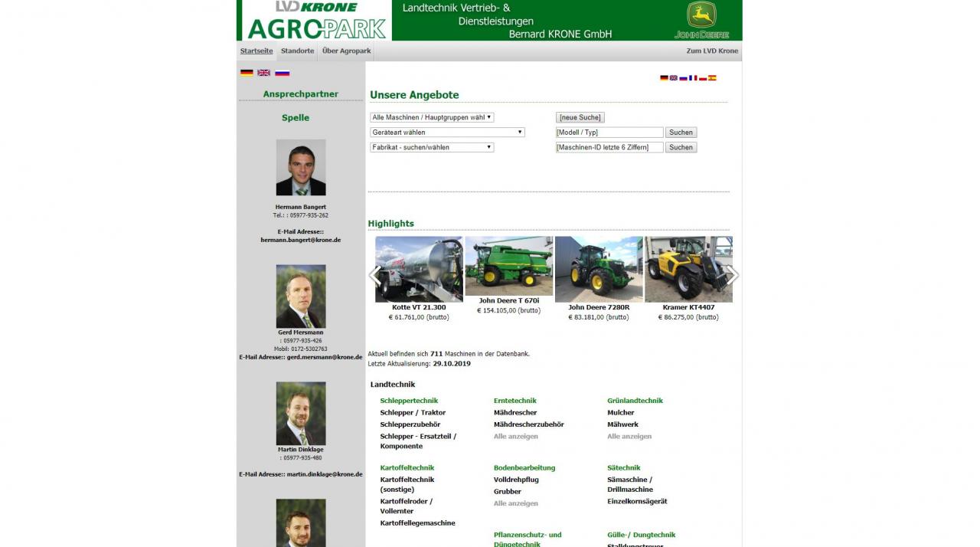Select the Polish flag icon

702,77
